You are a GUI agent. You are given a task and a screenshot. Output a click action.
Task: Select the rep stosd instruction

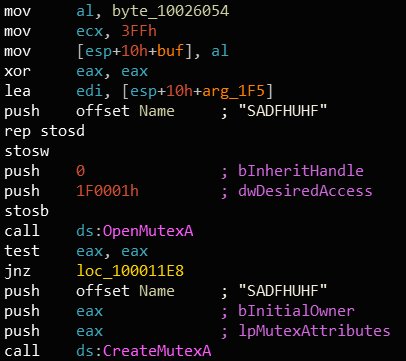coord(44,131)
